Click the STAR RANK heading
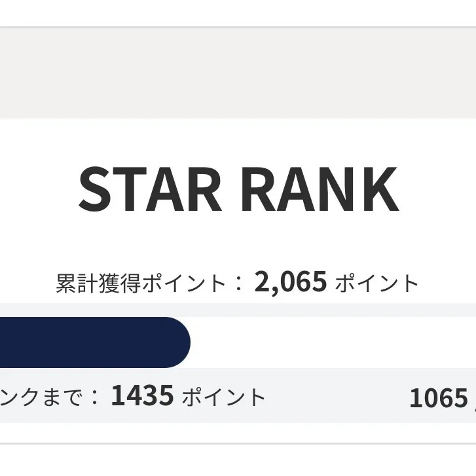Screen dimensions: 476x476 [x=238, y=190]
